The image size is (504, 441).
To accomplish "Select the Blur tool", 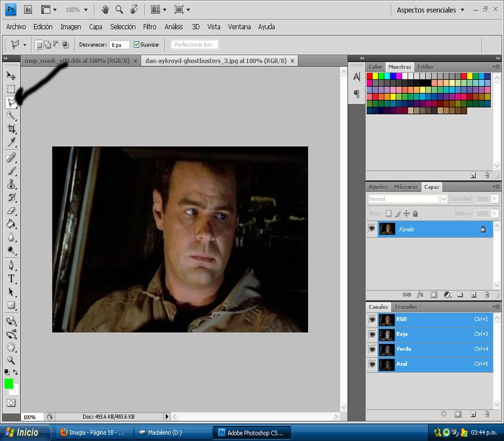I will [x=11, y=237].
